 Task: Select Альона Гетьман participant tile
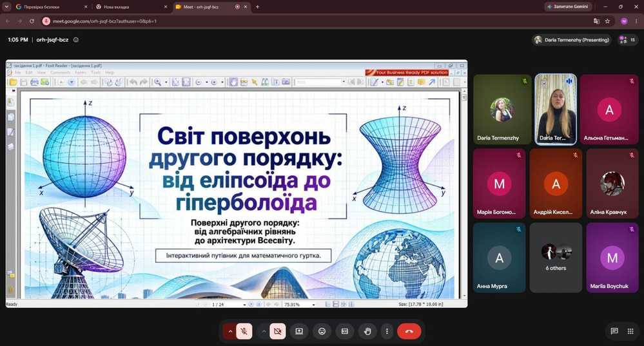pyautogui.click(x=609, y=109)
